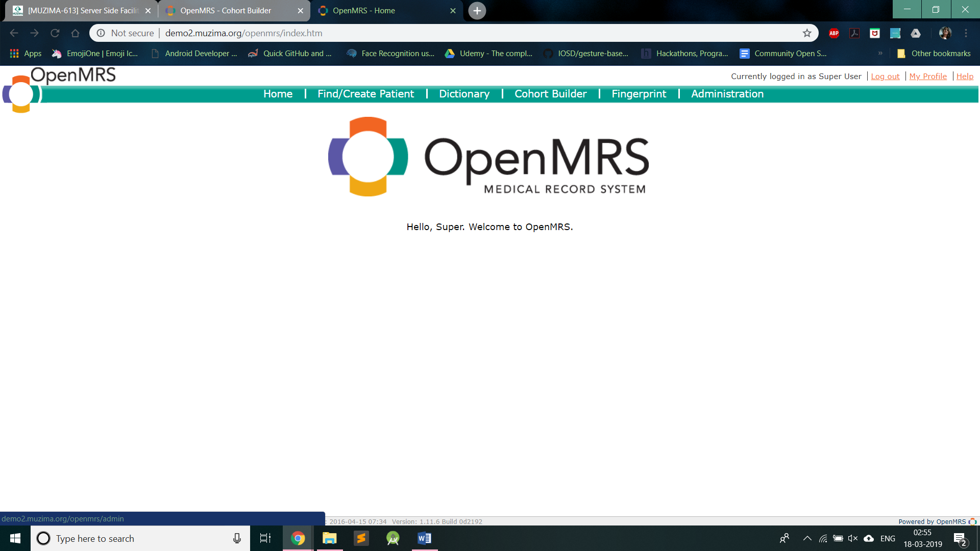Open the Google Drive extension icon
Viewport: 980px width, 551px height.
click(916, 33)
